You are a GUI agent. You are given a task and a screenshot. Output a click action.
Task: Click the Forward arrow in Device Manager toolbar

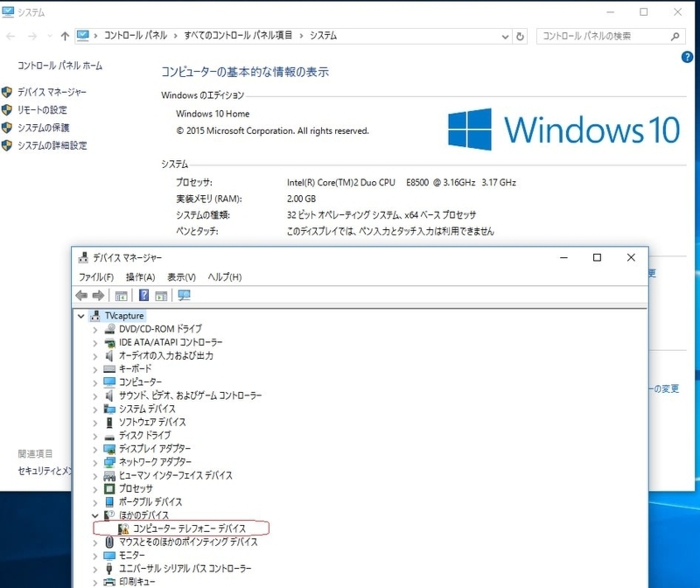98,295
